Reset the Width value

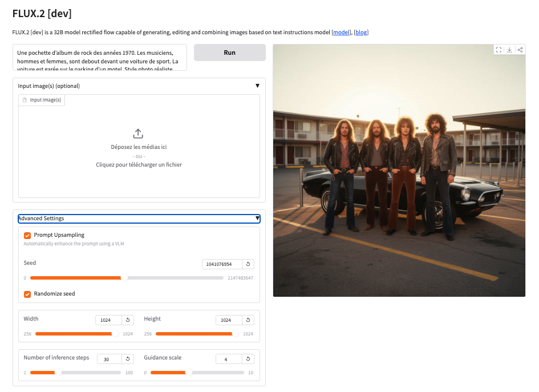(x=128, y=320)
